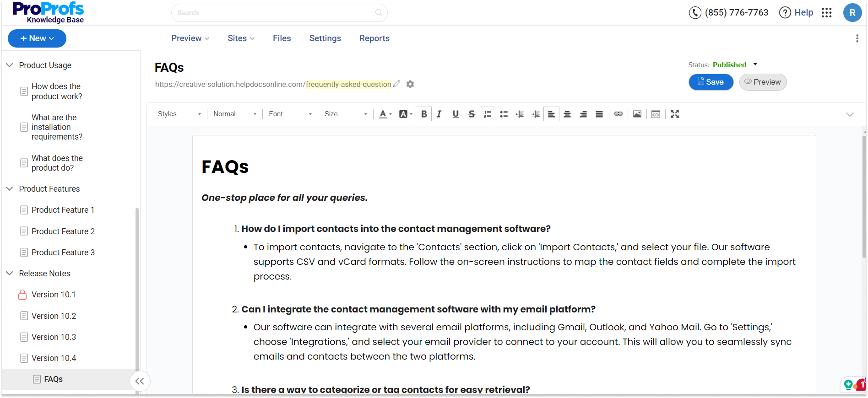868x398 pixels.
Task: Decrease indent of paragraph
Action: (x=520, y=114)
